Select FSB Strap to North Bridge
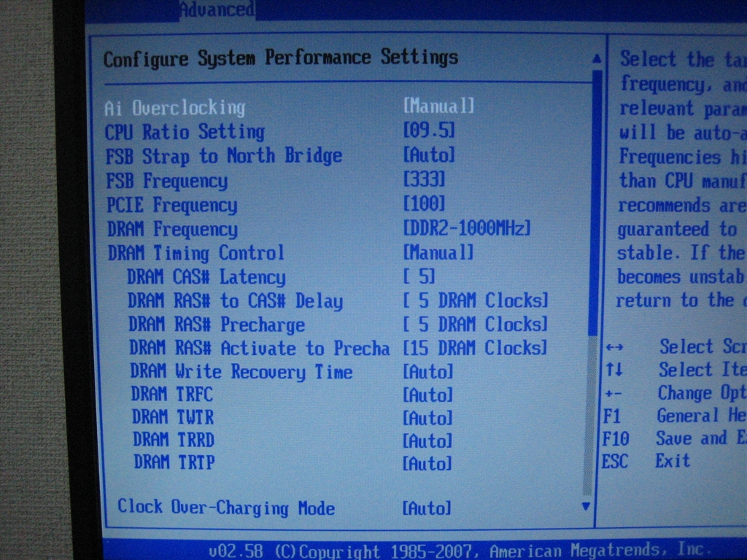The height and width of the screenshot is (560, 747). (x=224, y=156)
